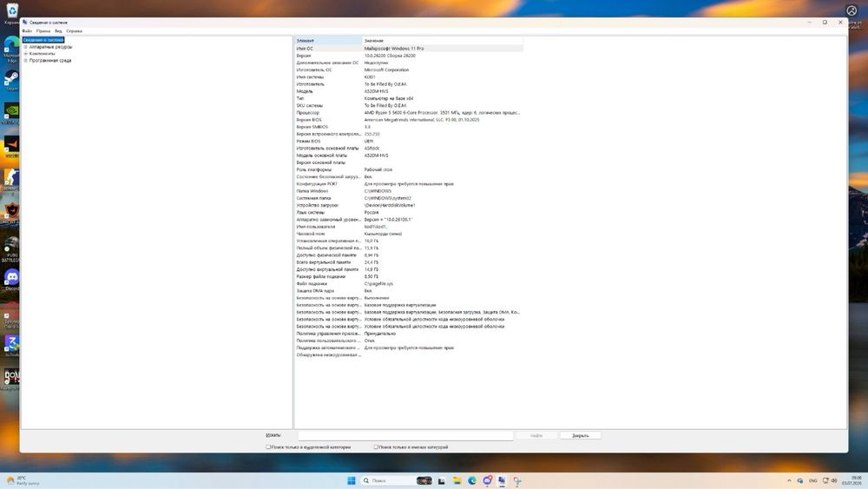Enable search only in selected category checkbox

[x=268, y=446]
